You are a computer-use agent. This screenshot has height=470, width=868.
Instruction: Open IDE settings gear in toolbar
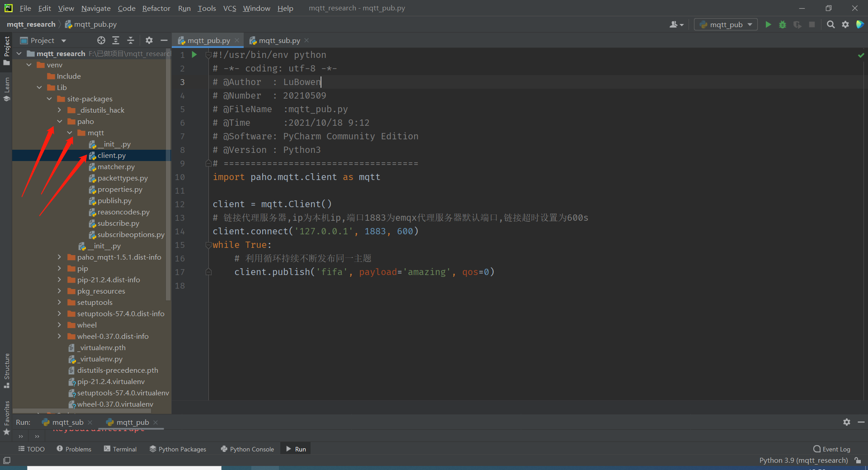[x=845, y=24]
